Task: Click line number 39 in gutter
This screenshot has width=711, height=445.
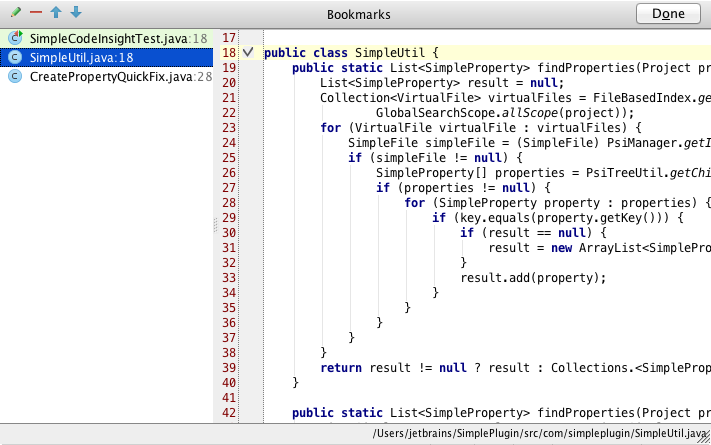Action: 229,368
